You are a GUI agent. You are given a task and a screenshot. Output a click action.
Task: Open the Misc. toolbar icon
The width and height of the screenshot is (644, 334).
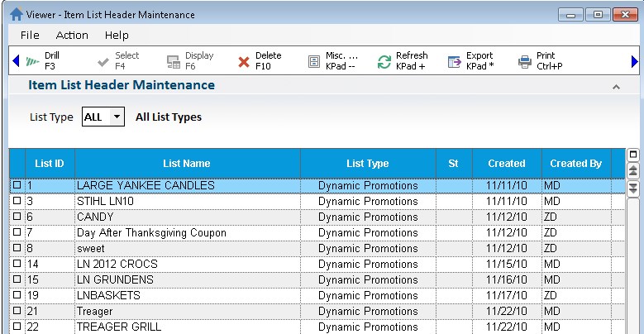click(x=314, y=61)
